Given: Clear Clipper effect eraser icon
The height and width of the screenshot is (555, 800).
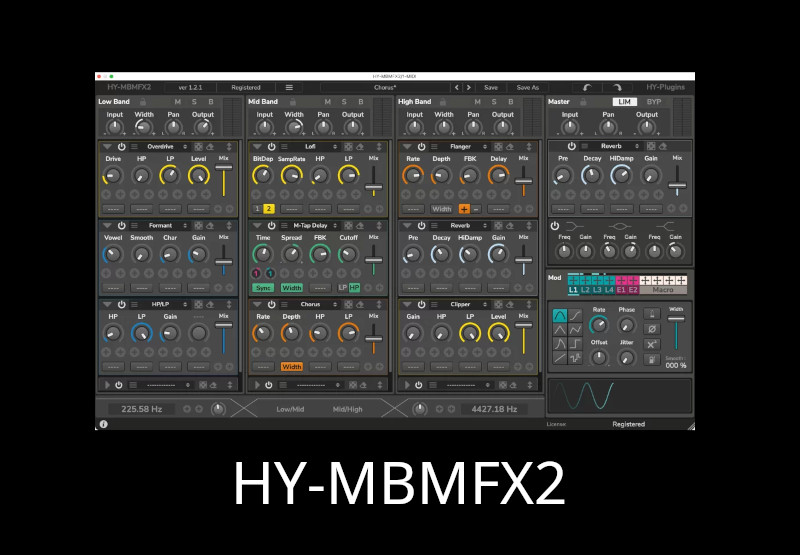Looking at the screenshot, I should [x=510, y=305].
